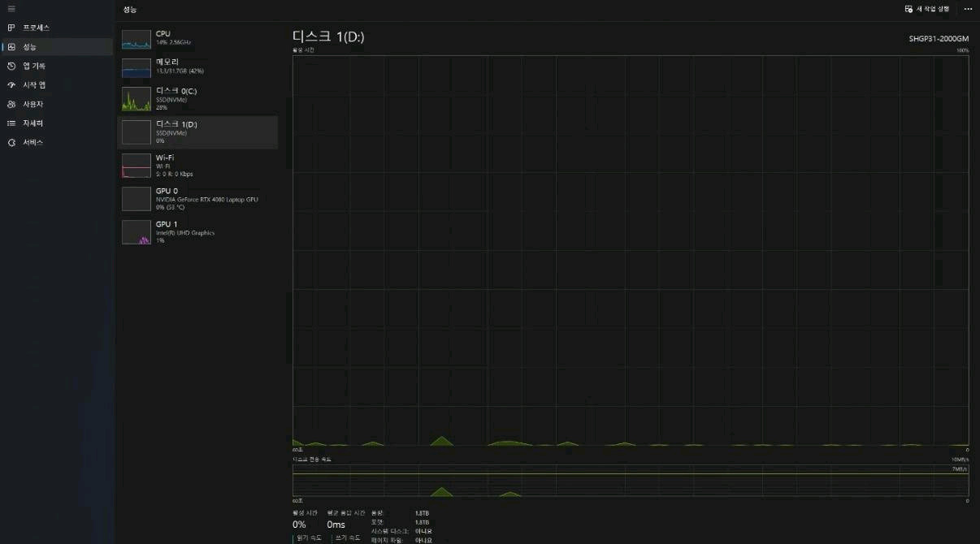
Task: Select 성능 (Performance) in the sidebar
Action: 33,46
